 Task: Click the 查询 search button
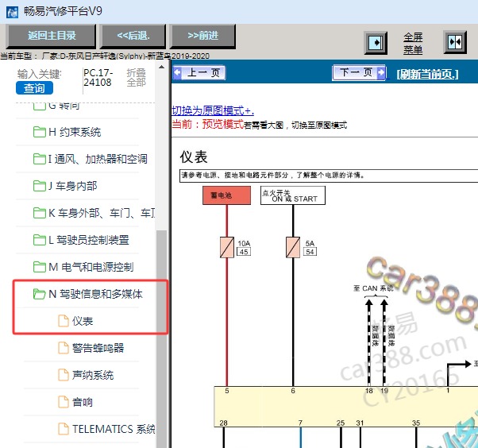34,88
